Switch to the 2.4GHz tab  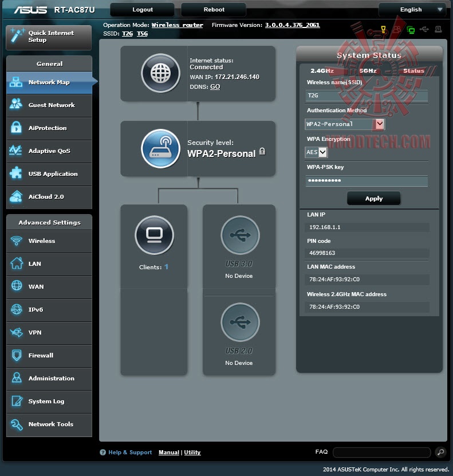coord(322,71)
